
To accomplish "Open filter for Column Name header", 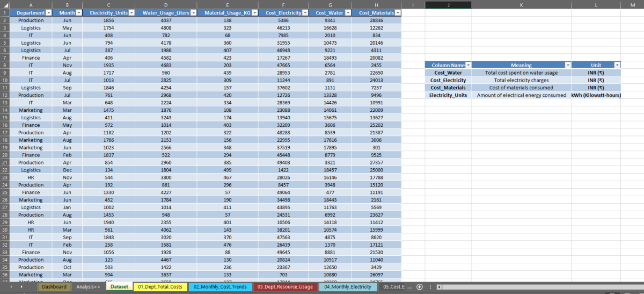I will tap(468, 65).
